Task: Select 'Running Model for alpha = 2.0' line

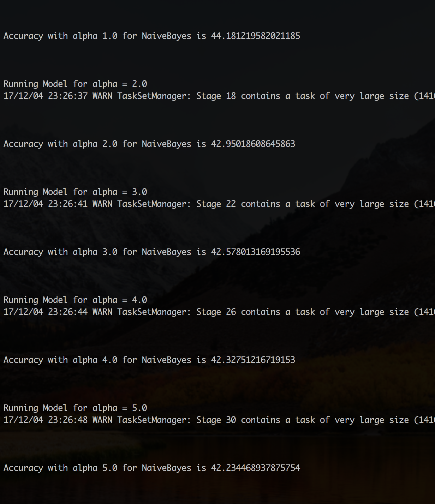Action: click(75, 84)
